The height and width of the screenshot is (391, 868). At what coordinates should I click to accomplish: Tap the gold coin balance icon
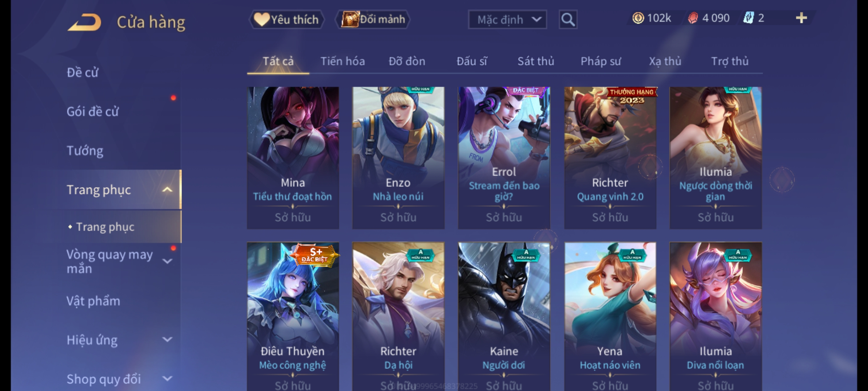point(638,18)
